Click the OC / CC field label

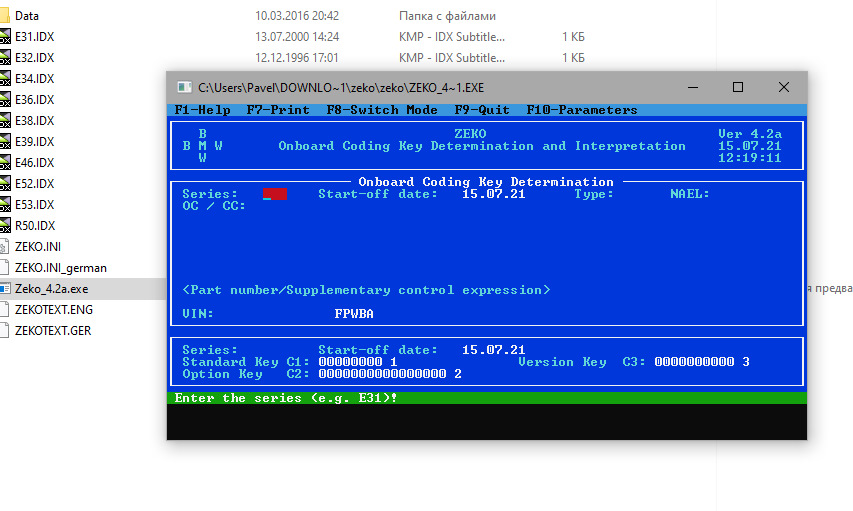click(214, 206)
